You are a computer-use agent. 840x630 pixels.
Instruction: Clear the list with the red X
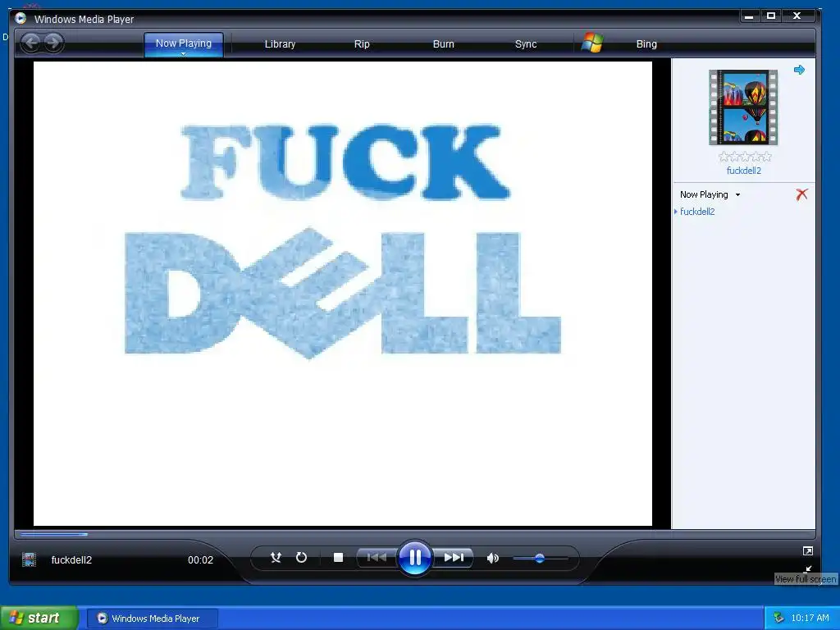tap(801, 194)
